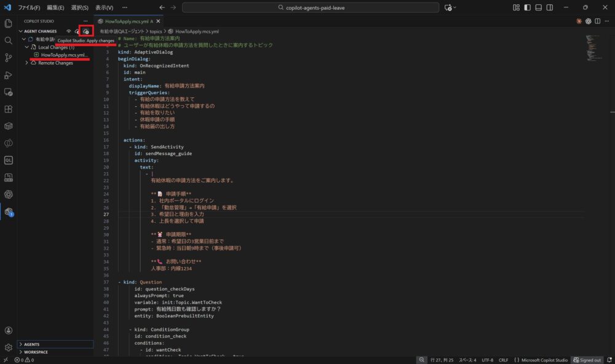Click the Copilot Studio Apply changes icon
The image size is (615, 364).
pos(86,31)
